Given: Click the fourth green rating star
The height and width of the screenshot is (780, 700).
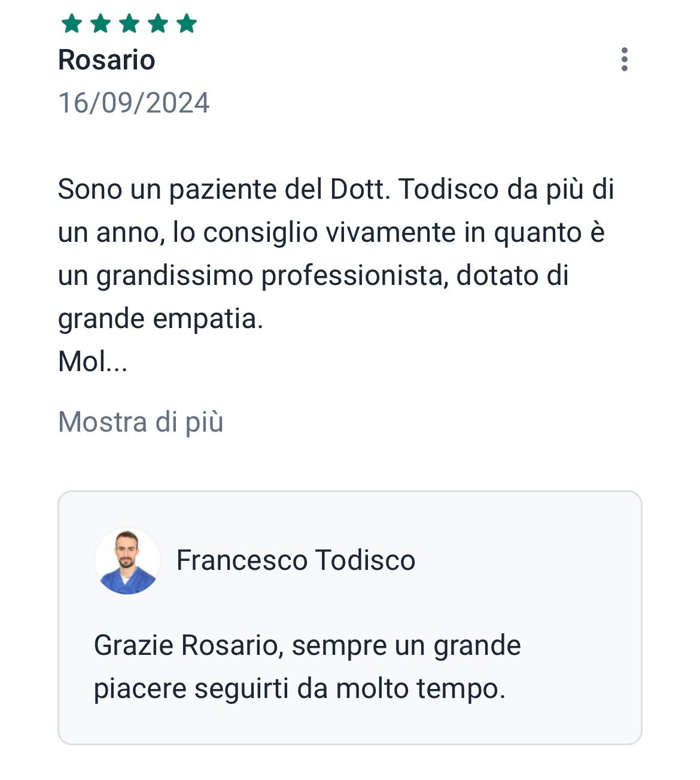Looking at the screenshot, I should pos(158,23).
